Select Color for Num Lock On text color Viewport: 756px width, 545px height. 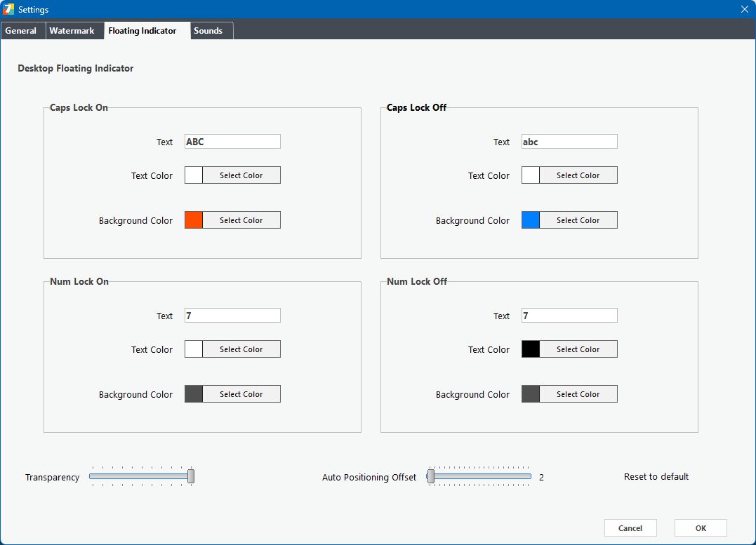[241, 349]
